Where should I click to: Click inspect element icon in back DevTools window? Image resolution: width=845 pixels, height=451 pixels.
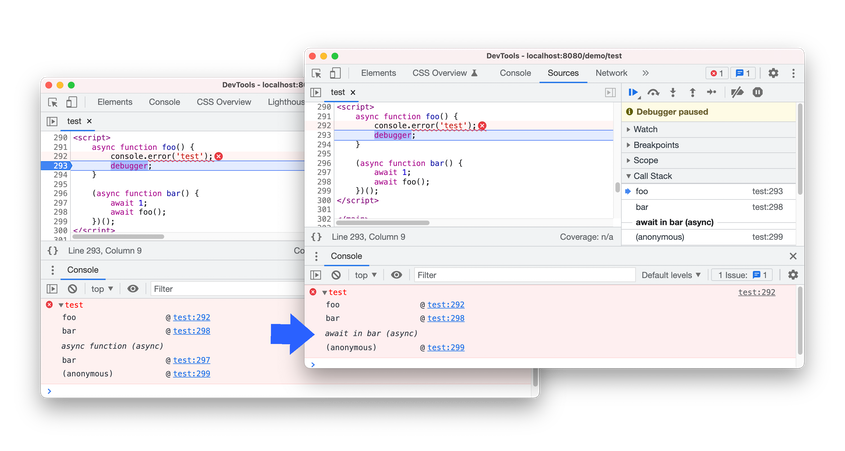pyautogui.click(x=52, y=102)
